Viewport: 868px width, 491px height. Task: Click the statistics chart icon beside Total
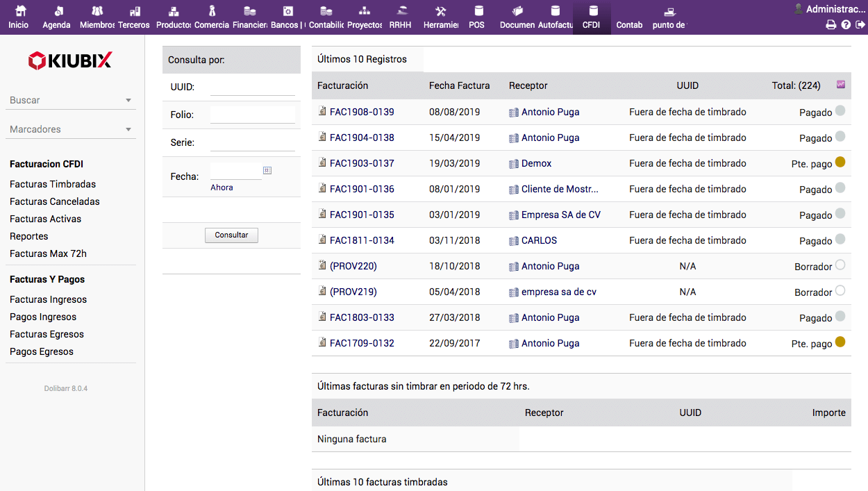coord(841,85)
